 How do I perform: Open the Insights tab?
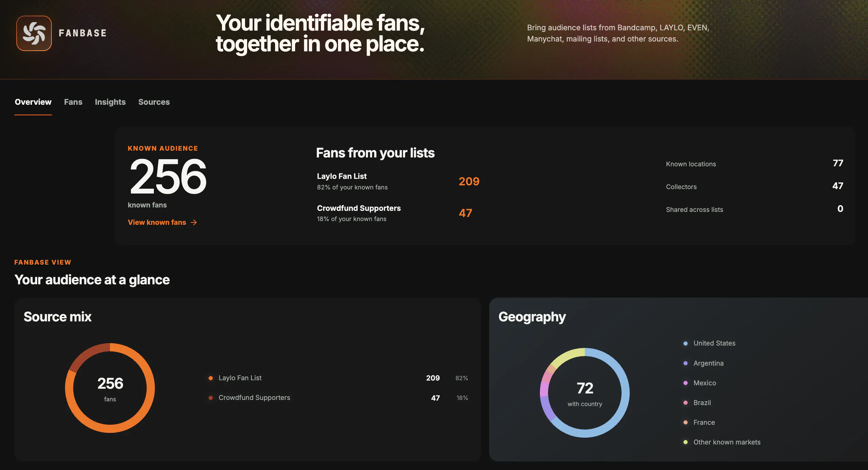(110, 102)
